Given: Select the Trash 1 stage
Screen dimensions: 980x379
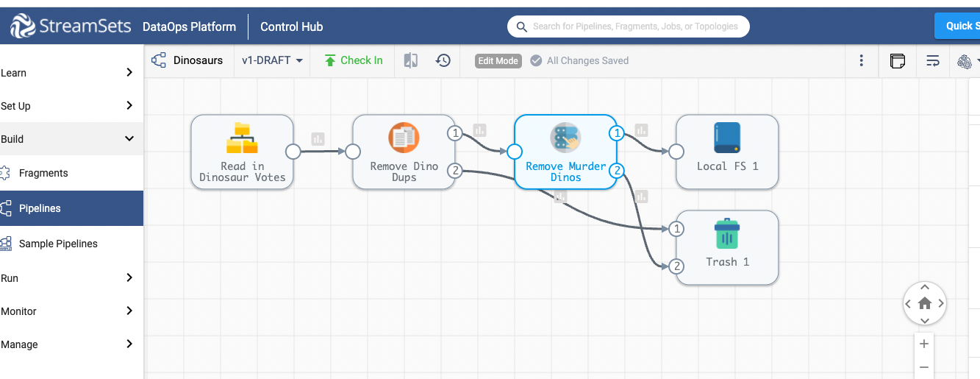Looking at the screenshot, I should point(727,247).
